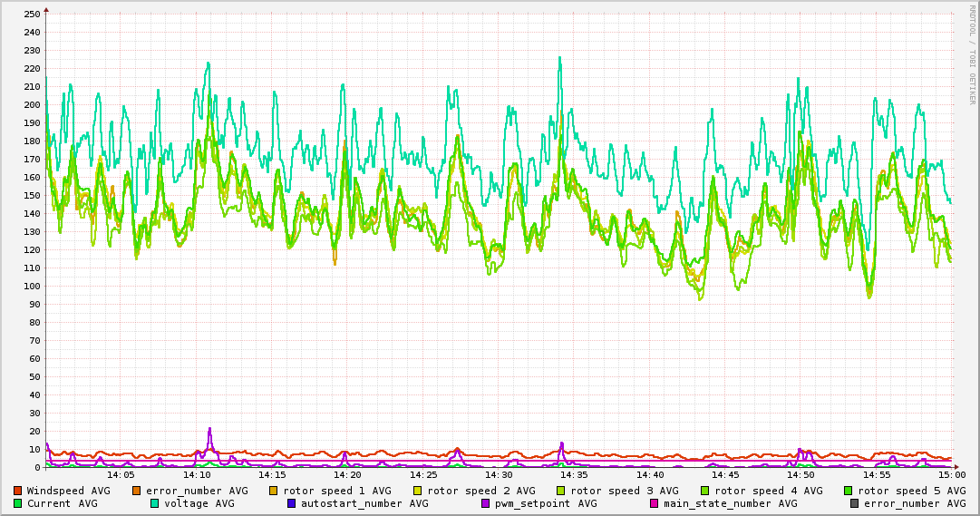980x516 pixels.
Task: Click the 180 value on the y-axis
Action: click(x=31, y=141)
